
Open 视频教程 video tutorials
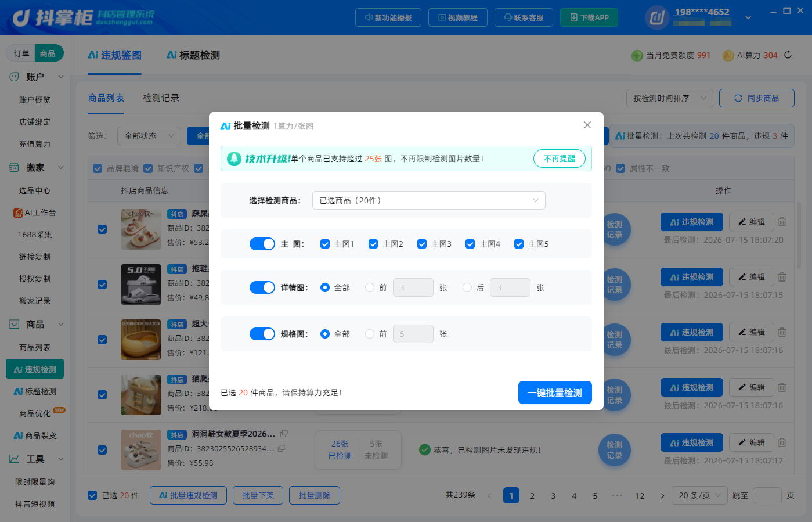[x=458, y=17]
